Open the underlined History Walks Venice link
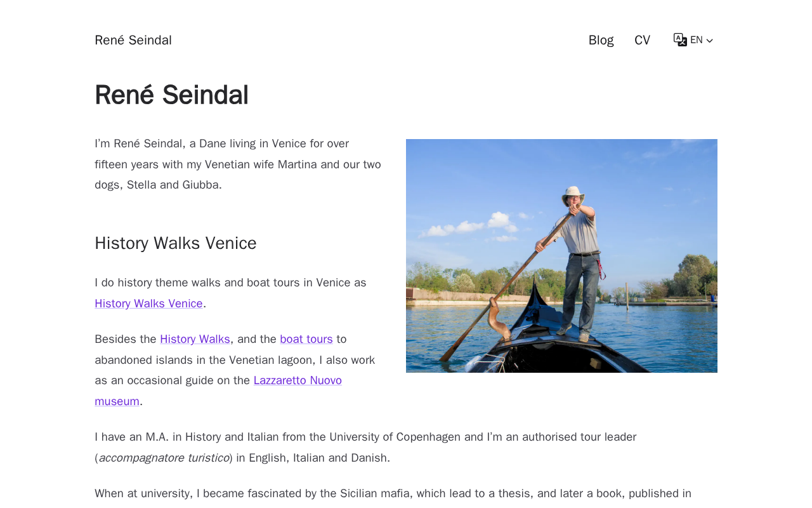Screen dimensions: 812x508 coord(148,304)
